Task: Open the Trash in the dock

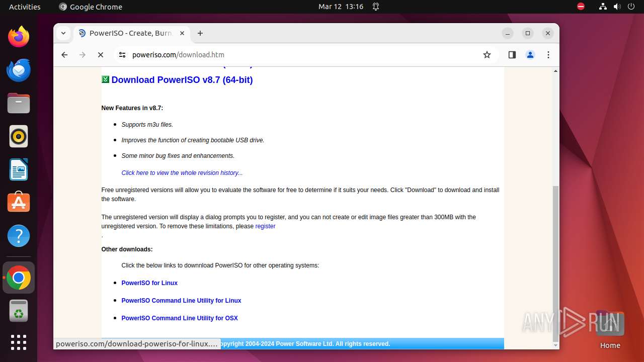Action: [x=19, y=311]
